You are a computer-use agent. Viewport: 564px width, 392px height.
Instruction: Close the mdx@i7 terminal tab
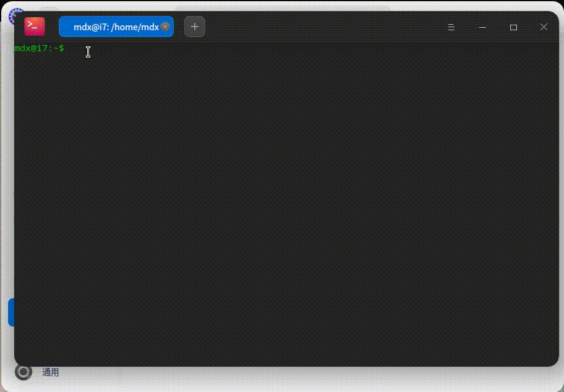[x=165, y=26]
